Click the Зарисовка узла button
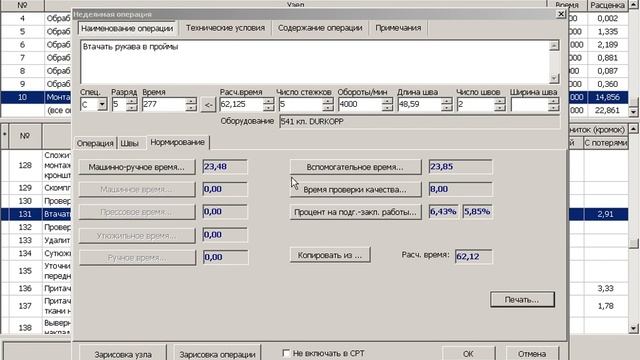Screen dimensions: 640x360 (123, 353)
